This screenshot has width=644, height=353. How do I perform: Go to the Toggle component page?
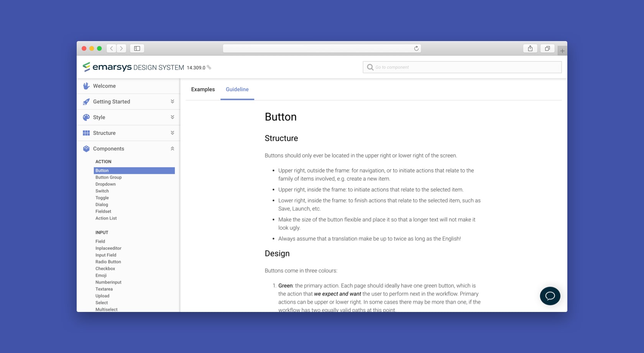click(102, 198)
